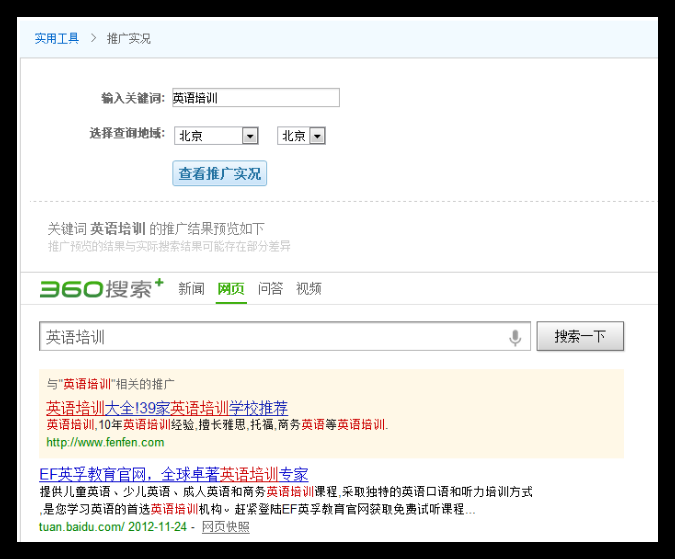Open the first 北京 province dropdown
Image resolution: width=675 pixels, height=559 pixels.
(x=216, y=136)
